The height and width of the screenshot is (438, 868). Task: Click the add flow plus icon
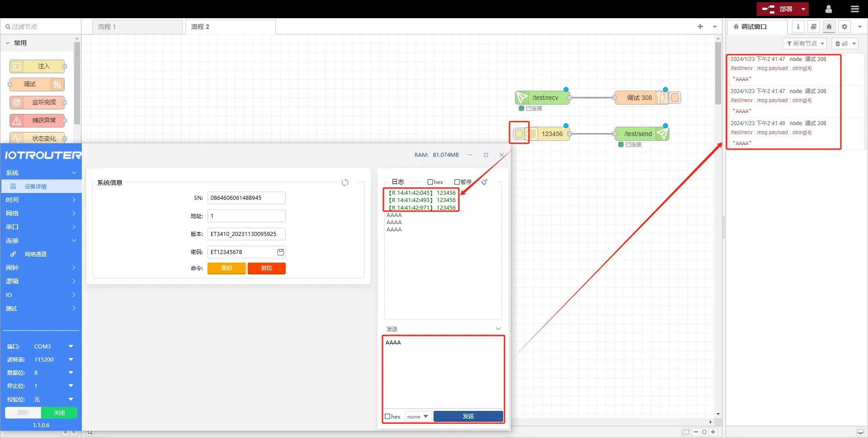coord(700,27)
